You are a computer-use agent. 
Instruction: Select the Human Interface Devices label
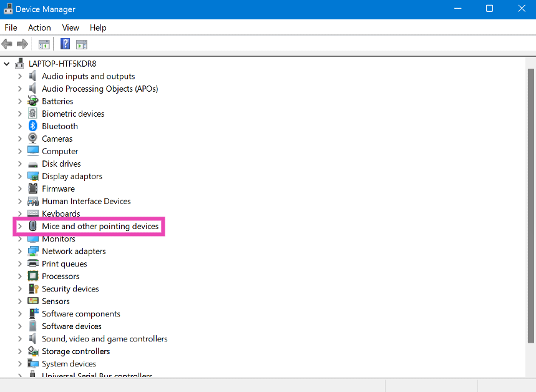tap(86, 201)
